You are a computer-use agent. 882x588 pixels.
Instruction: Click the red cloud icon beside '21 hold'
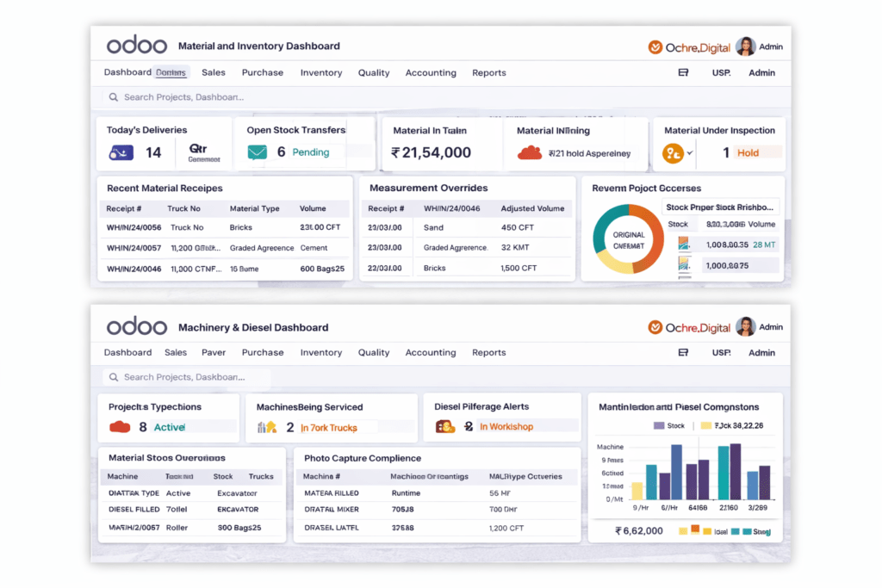tap(529, 153)
